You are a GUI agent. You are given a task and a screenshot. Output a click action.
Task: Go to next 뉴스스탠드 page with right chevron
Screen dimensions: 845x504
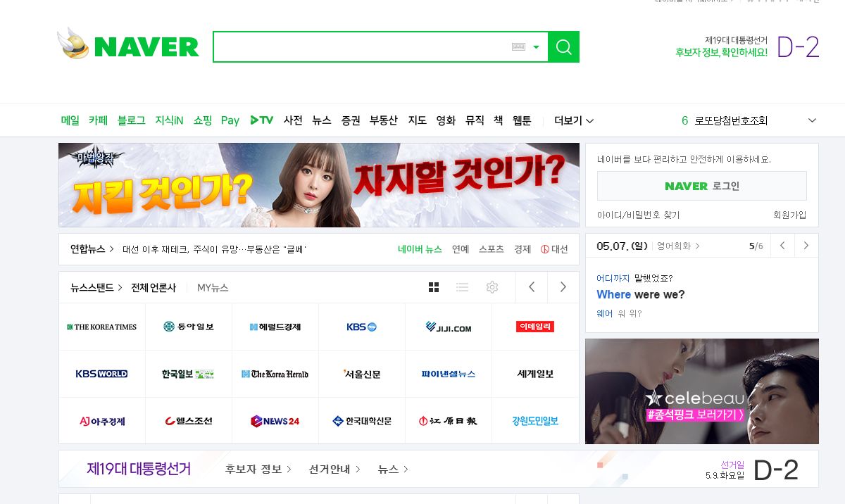[562, 287]
